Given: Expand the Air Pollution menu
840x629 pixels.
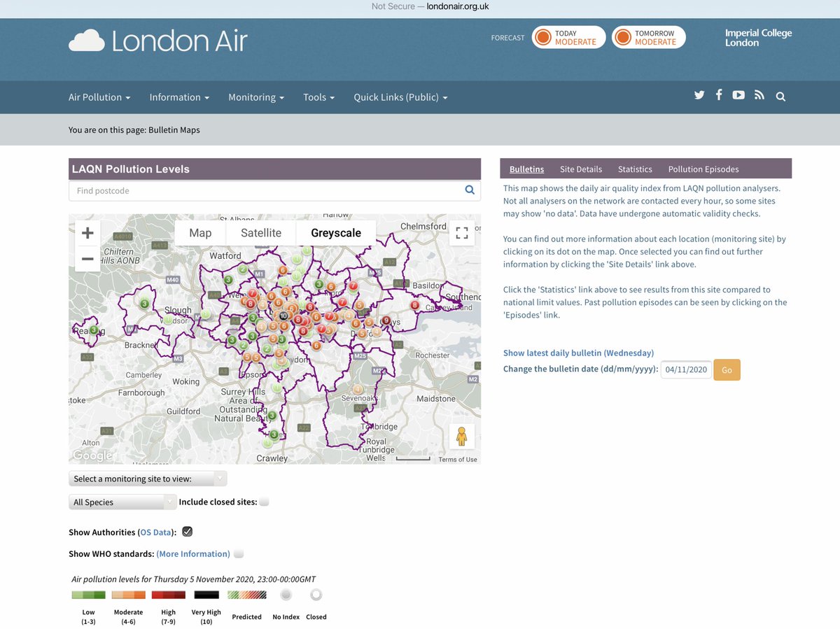Looking at the screenshot, I should click(99, 97).
